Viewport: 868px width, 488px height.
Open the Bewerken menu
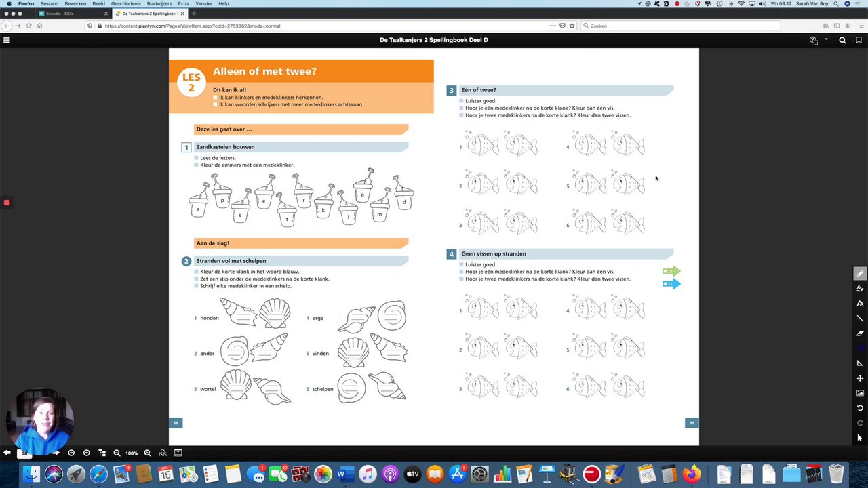[x=75, y=3]
